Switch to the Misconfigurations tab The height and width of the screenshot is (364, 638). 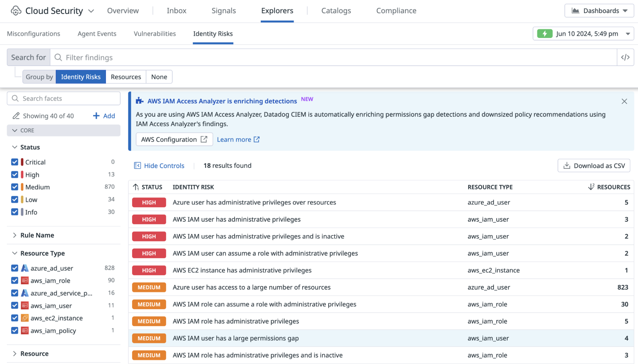coord(34,33)
